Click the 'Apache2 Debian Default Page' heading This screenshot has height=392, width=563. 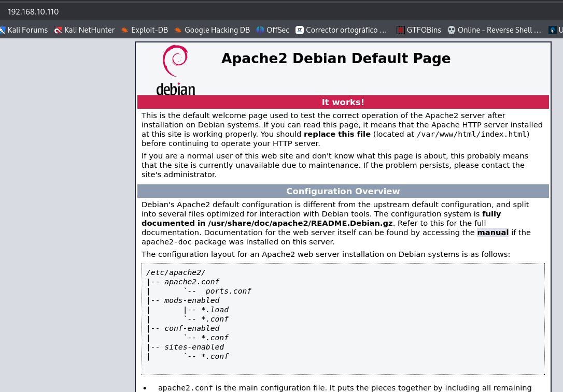click(336, 59)
